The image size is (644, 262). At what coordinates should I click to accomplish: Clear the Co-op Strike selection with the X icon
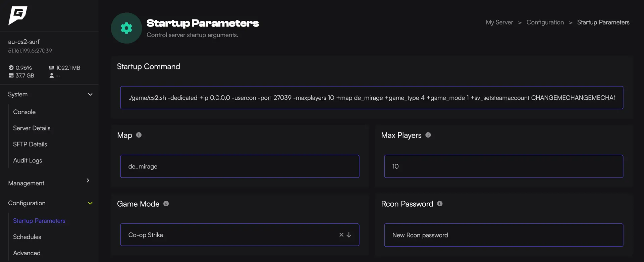point(341,235)
